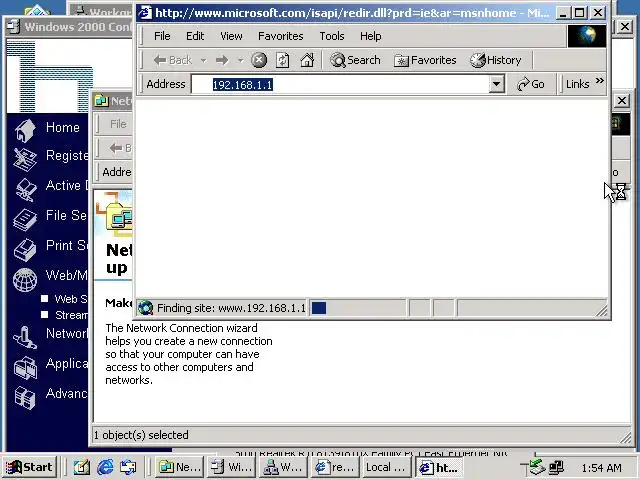The width and height of the screenshot is (640, 480).
Task: Click the 1:54 AM system clock
Action: coord(602,468)
